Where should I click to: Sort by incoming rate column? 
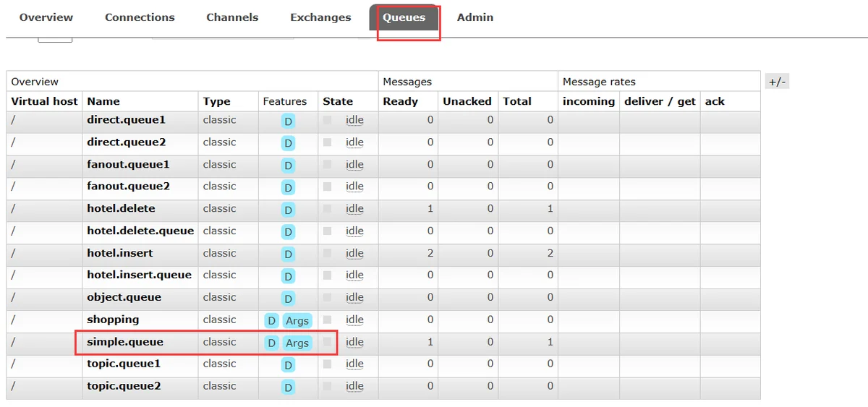[x=589, y=101]
